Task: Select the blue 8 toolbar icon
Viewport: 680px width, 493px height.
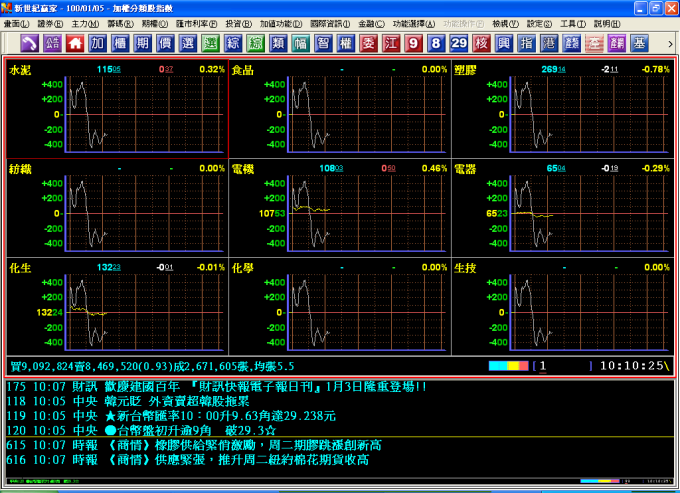Action: [x=436, y=43]
